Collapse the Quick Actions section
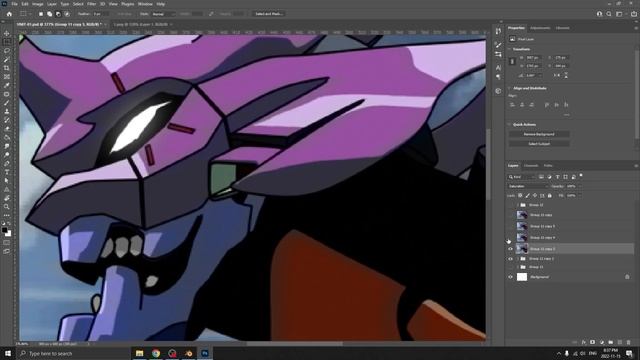 (509, 124)
